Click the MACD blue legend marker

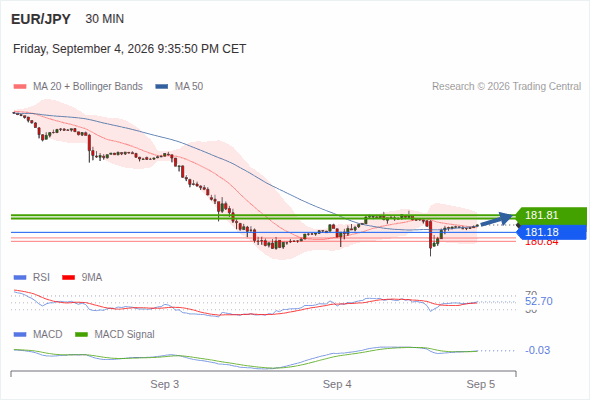coord(20,335)
